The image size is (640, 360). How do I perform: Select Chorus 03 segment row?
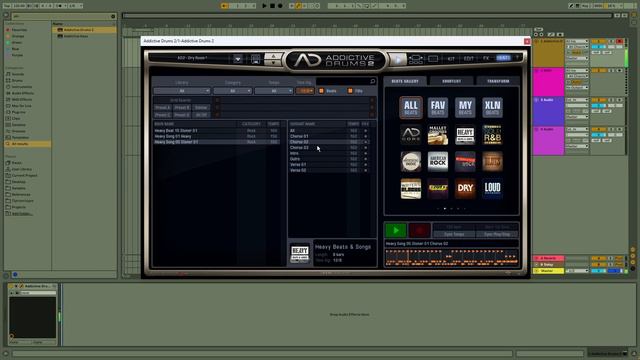(329, 148)
